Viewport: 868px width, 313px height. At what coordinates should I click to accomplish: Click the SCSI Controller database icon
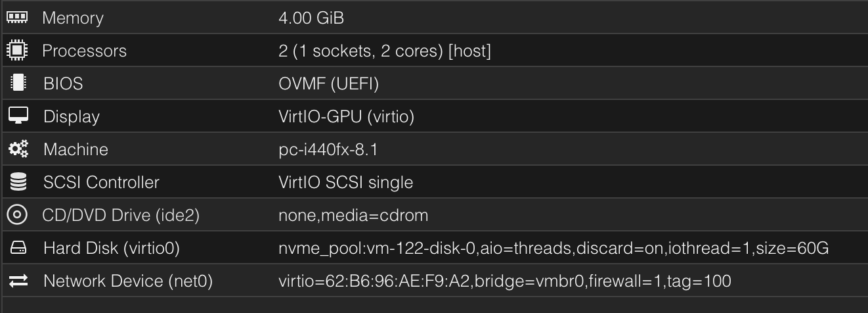(18, 182)
